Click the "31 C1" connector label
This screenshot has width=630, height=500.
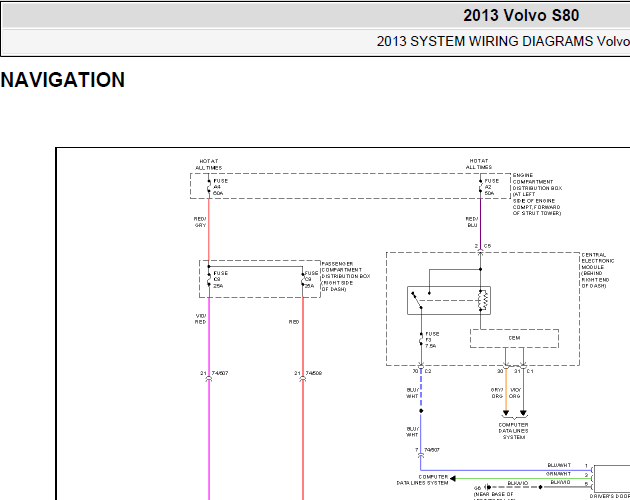tap(524, 371)
